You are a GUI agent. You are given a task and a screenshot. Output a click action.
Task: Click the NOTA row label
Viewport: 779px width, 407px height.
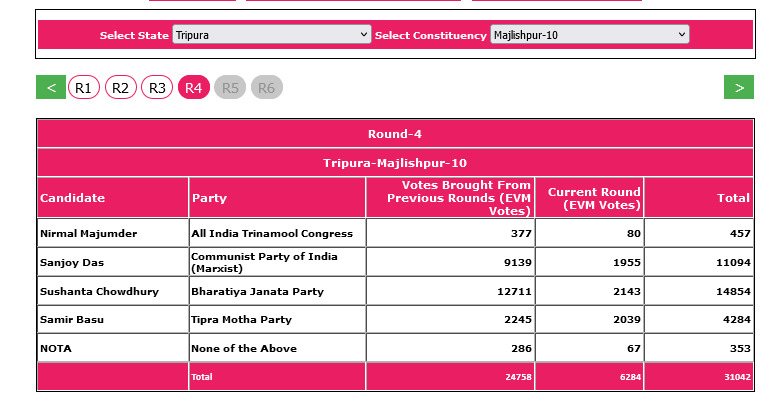point(57,348)
